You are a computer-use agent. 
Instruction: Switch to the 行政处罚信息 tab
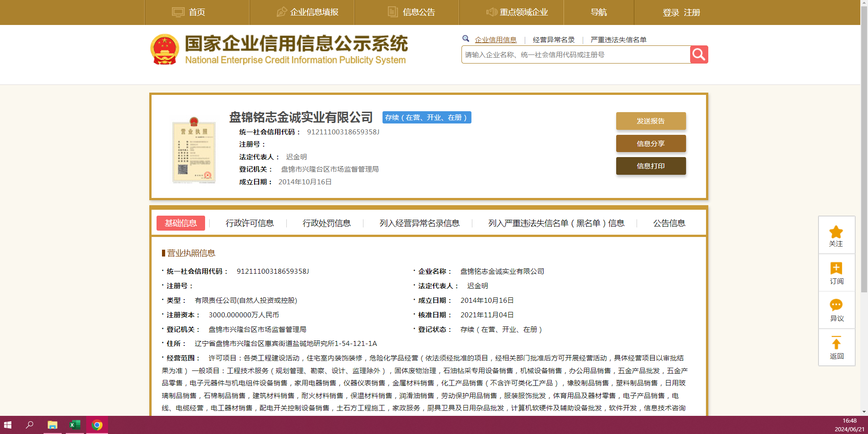coord(326,223)
